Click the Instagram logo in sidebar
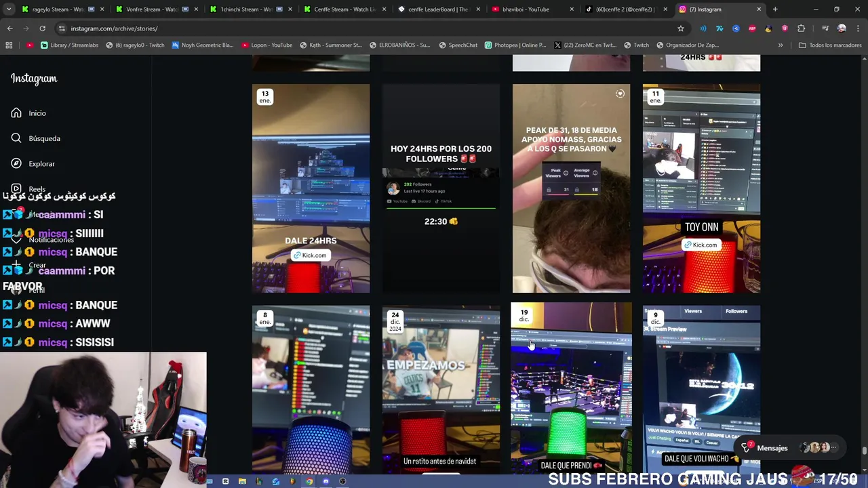868x488 pixels. tap(34, 79)
